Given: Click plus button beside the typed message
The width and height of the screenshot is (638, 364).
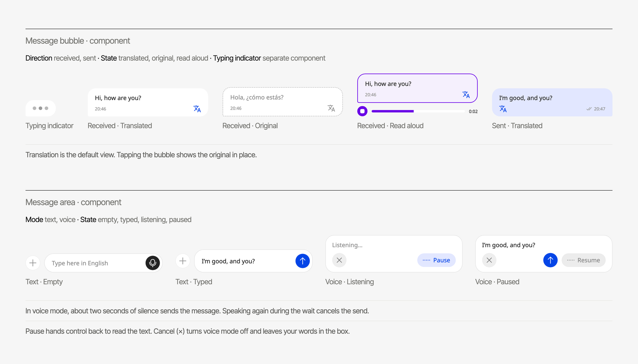Looking at the screenshot, I should tap(183, 261).
